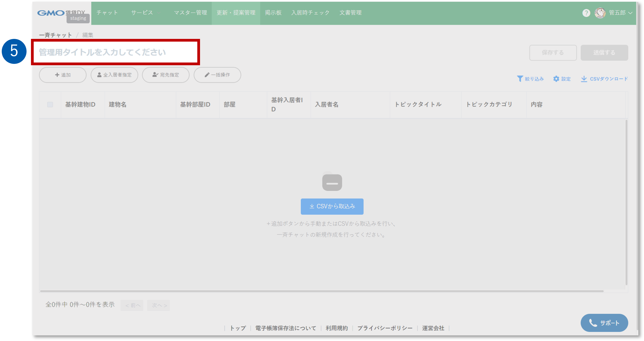Image resolution: width=644 pixels, height=341 pixels.
Task: Open the マスター管理 menu
Action: (x=190, y=13)
